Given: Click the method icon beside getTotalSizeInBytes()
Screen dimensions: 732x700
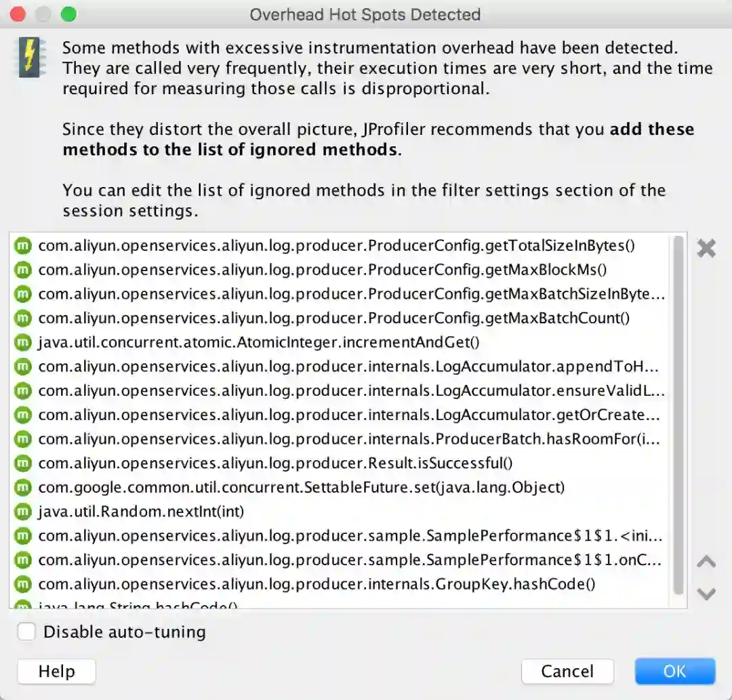Looking at the screenshot, I should [23, 245].
